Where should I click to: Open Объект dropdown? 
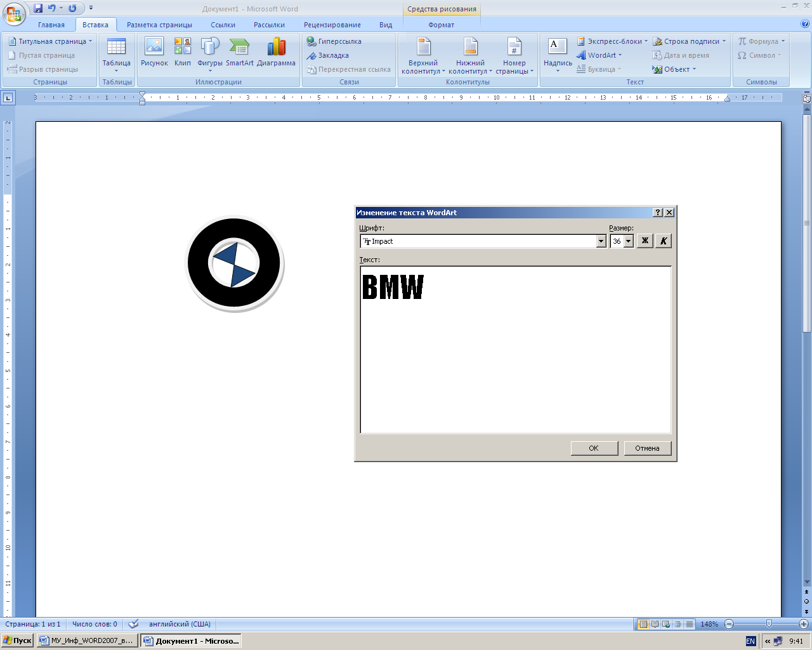pyautogui.click(x=674, y=69)
